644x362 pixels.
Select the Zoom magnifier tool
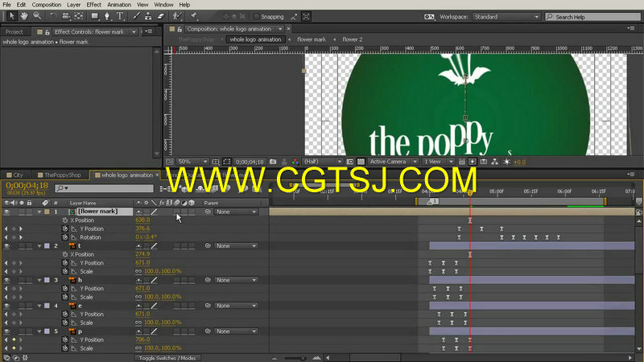[37, 16]
